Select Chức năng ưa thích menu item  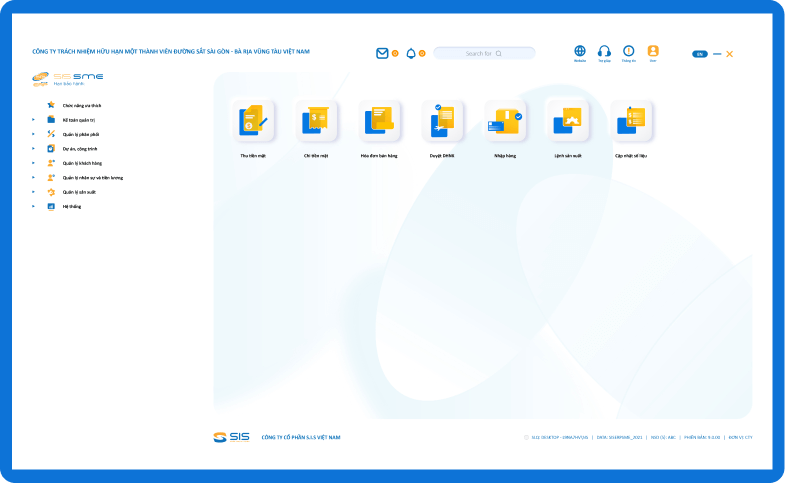click(82, 105)
